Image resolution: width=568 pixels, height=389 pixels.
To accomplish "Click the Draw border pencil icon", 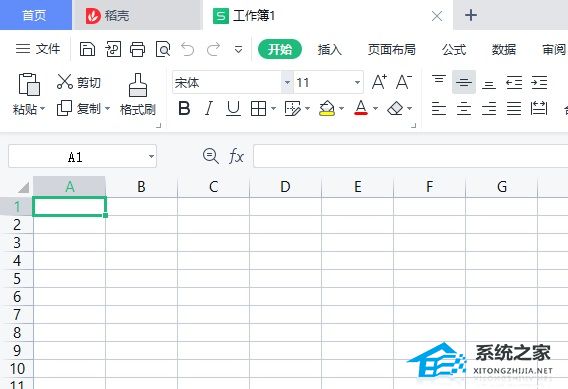I will [x=293, y=108].
